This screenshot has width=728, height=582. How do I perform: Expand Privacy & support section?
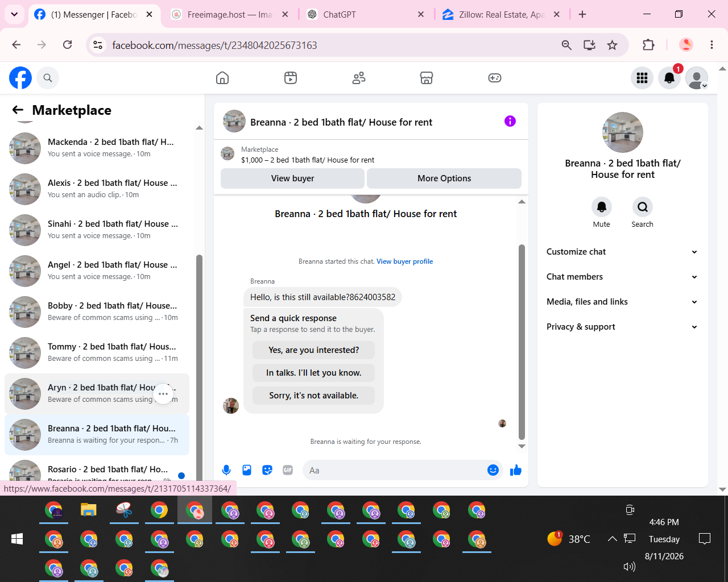pyautogui.click(x=622, y=327)
